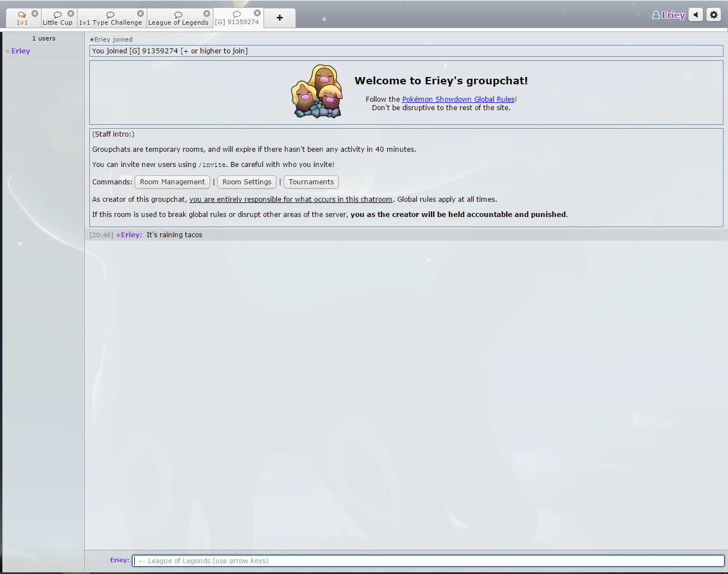Switch to the 1v1 room tab

pos(22,19)
